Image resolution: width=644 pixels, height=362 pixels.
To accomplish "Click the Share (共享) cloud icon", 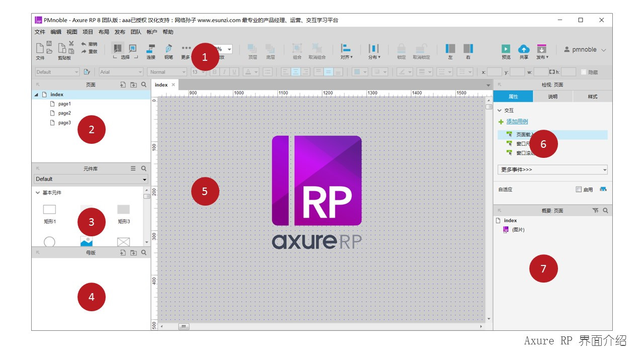I will click(x=524, y=49).
